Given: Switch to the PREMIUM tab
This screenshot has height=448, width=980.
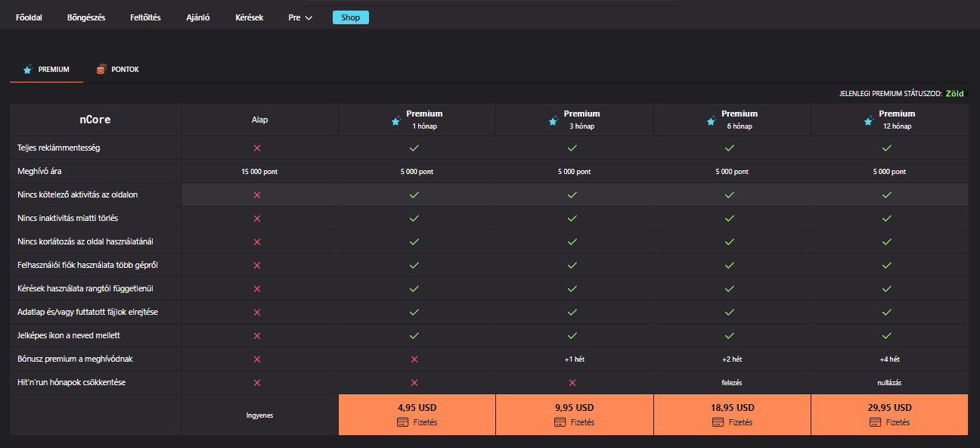Looking at the screenshot, I should coord(47,70).
